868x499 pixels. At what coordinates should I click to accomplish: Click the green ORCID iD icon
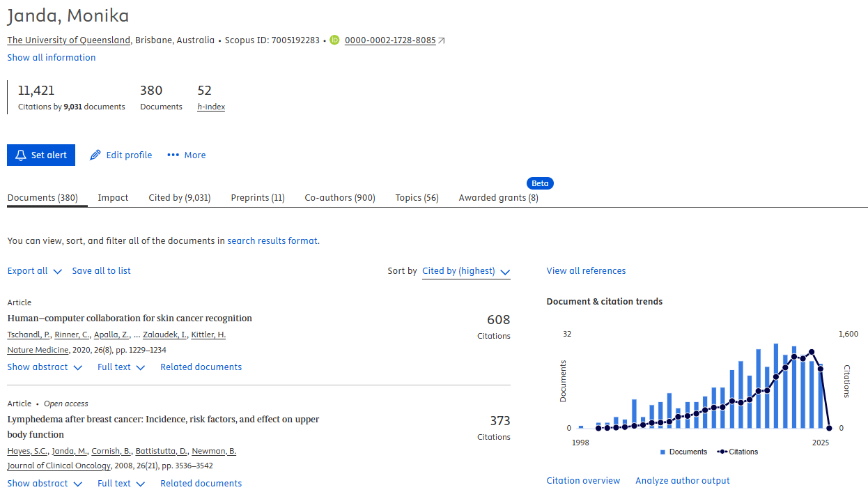(334, 40)
